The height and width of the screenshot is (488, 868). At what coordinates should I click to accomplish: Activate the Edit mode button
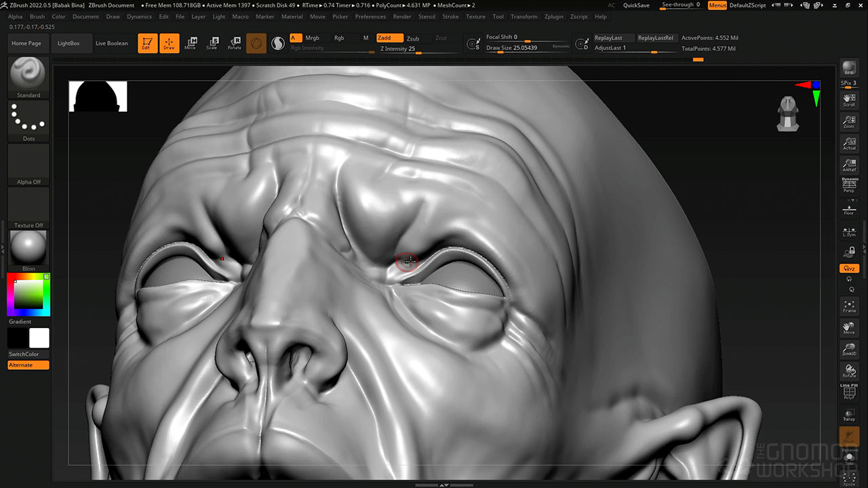[x=147, y=43]
